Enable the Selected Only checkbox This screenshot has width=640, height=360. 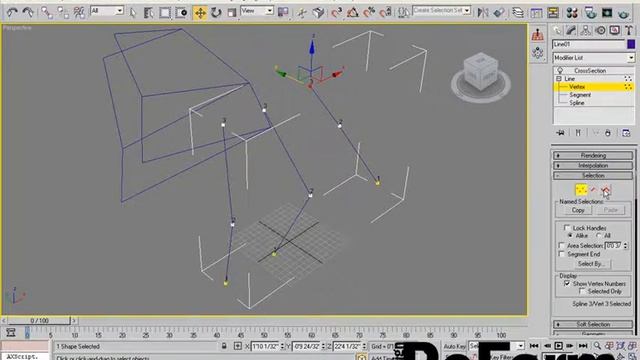click(582, 291)
